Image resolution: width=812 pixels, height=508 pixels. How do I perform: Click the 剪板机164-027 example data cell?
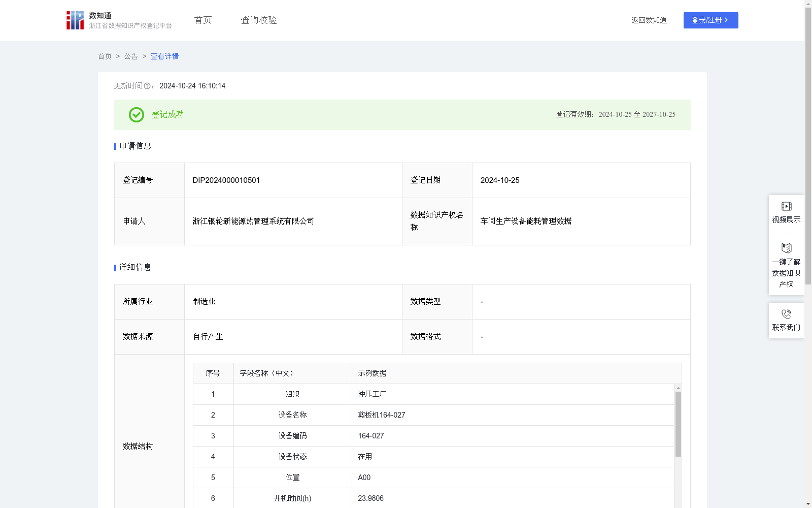[x=381, y=415]
